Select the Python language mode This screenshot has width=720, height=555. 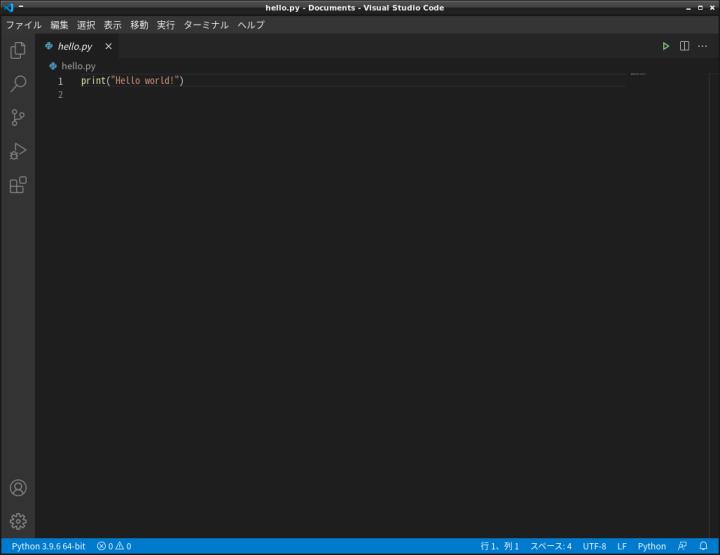[652, 546]
